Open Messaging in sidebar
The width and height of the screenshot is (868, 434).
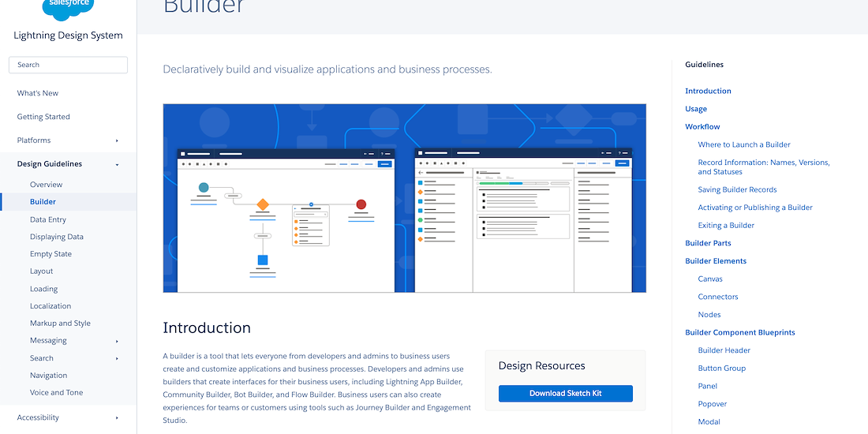click(x=48, y=340)
